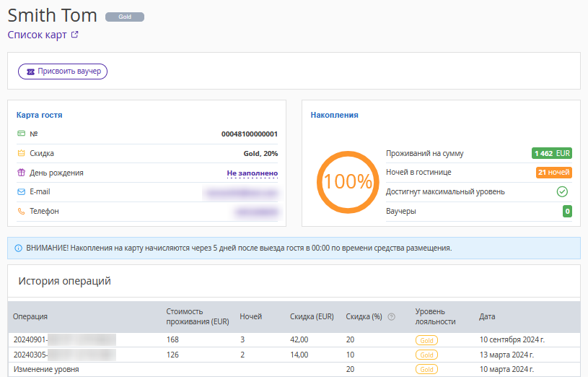Viewport: 588px width, 377px height.
Task: Click the 21 ночей orange badge
Action: click(x=554, y=173)
